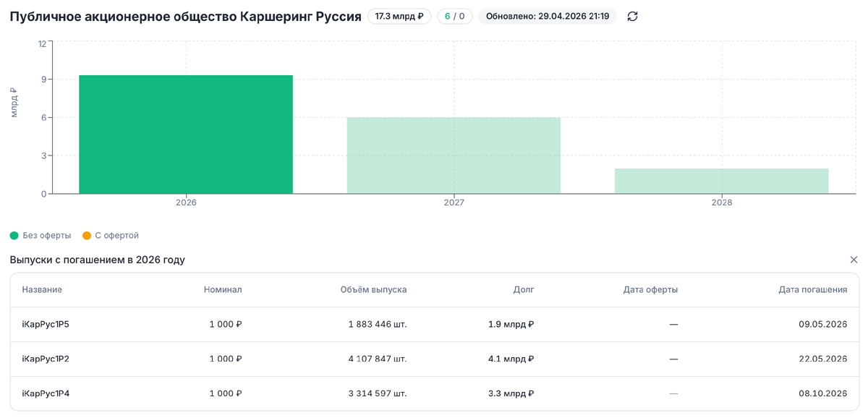The width and height of the screenshot is (868, 418).
Task: Sort by the 'Объём выпуска' column header
Action: [373, 290]
